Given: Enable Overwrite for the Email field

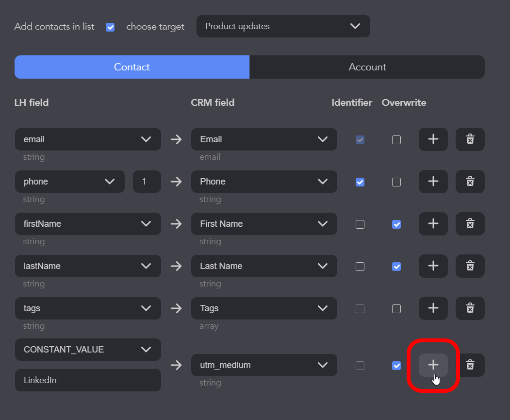Looking at the screenshot, I should (396, 140).
